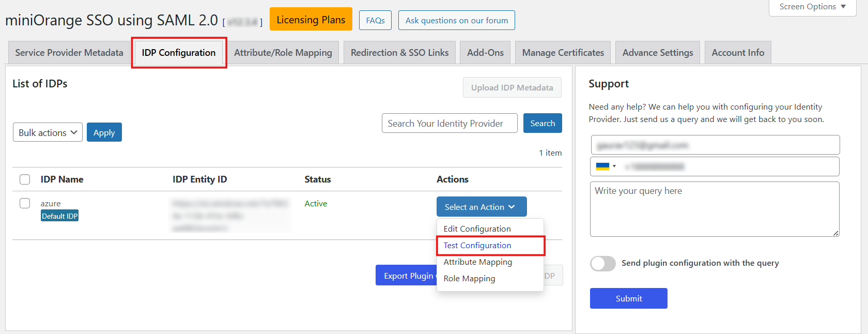Go to Manage Certificates tab
Image resolution: width=868 pixels, height=334 pixels.
(x=563, y=53)
